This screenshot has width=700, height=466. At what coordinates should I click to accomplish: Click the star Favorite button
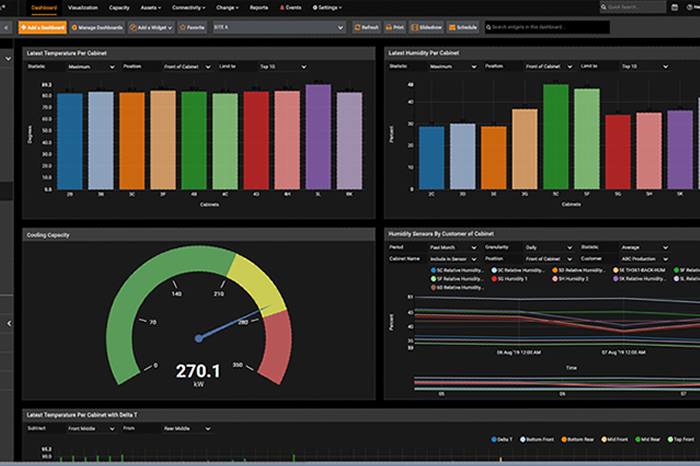(192, 28)
